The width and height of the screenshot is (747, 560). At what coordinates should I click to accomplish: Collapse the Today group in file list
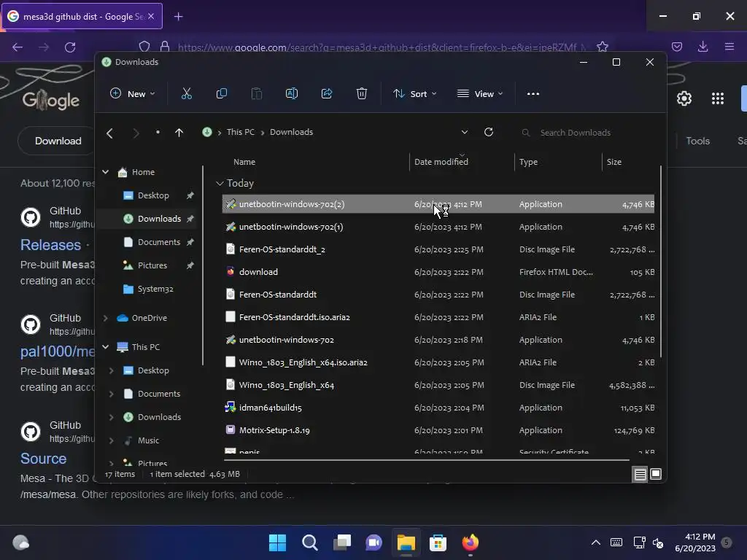[220, 183]
